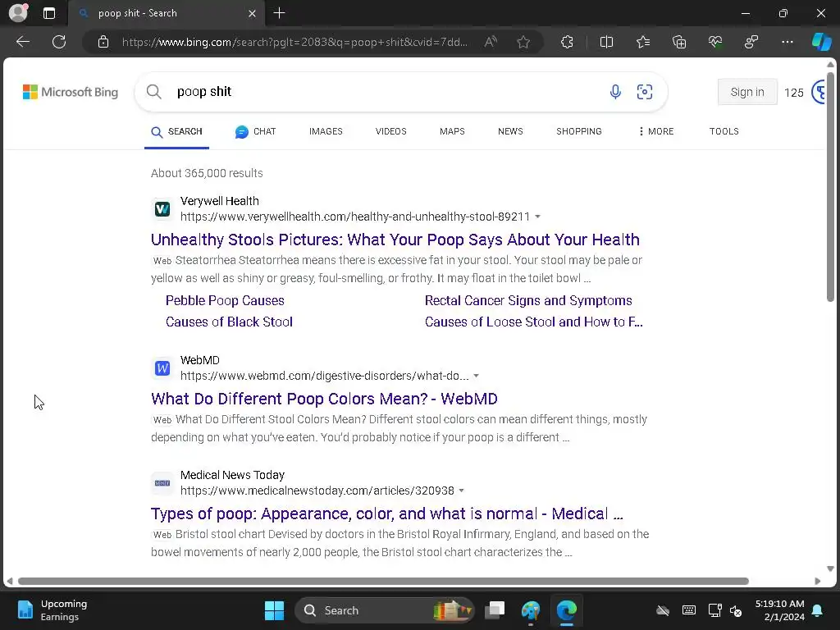The image size is (840, 630).
Task: Click the Verywell Health favicon
Action: click(x=162, y=209)
